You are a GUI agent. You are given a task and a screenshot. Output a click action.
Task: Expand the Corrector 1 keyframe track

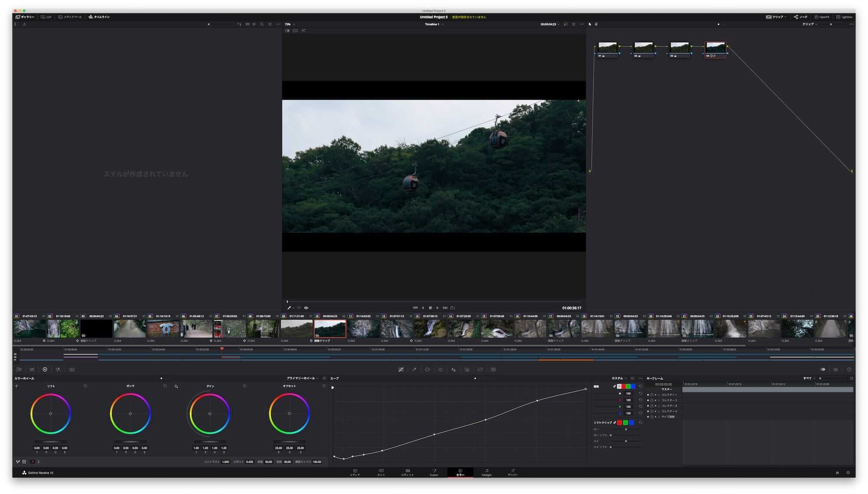(659, 395)
